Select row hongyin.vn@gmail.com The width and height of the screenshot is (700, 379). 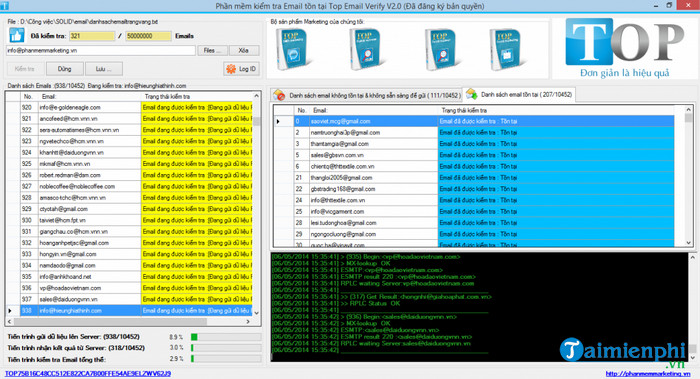(x=129, y=254)
